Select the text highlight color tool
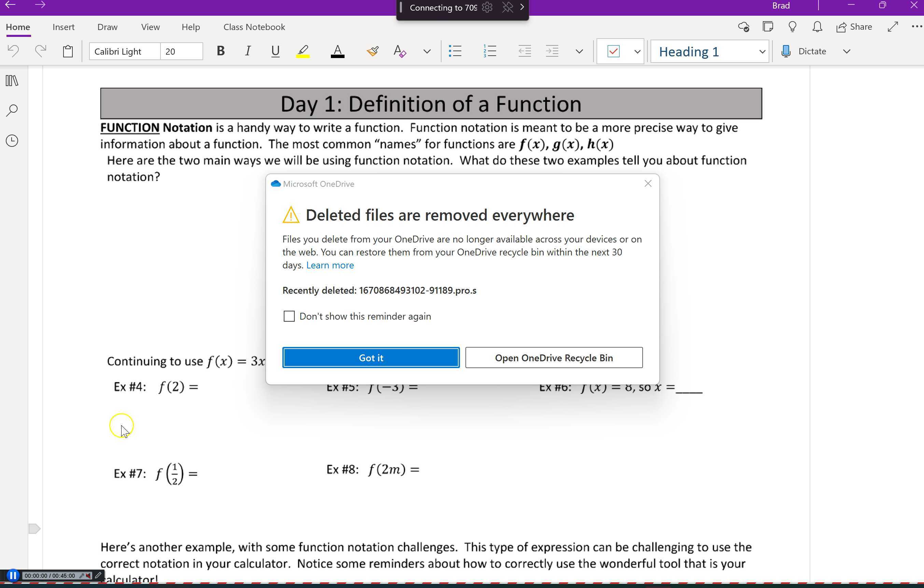Viewport: 924px width, 588px height. [x=303, y=51]
